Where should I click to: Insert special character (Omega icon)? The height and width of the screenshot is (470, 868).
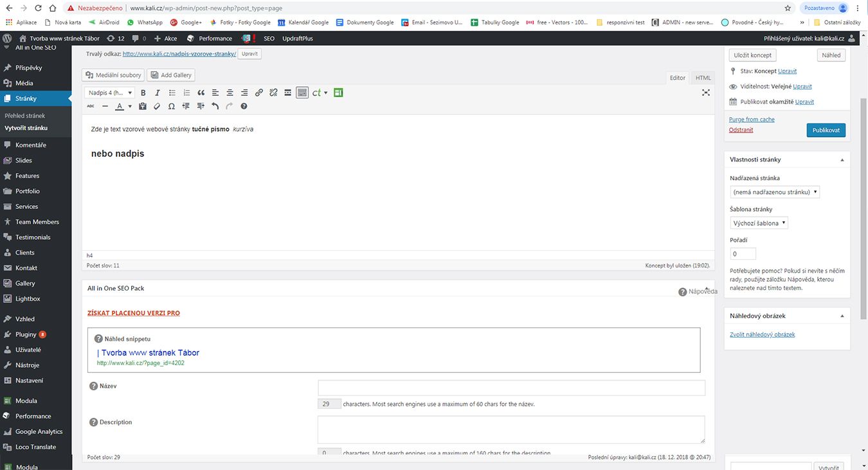pyautogui.click(x=171, y=106)
